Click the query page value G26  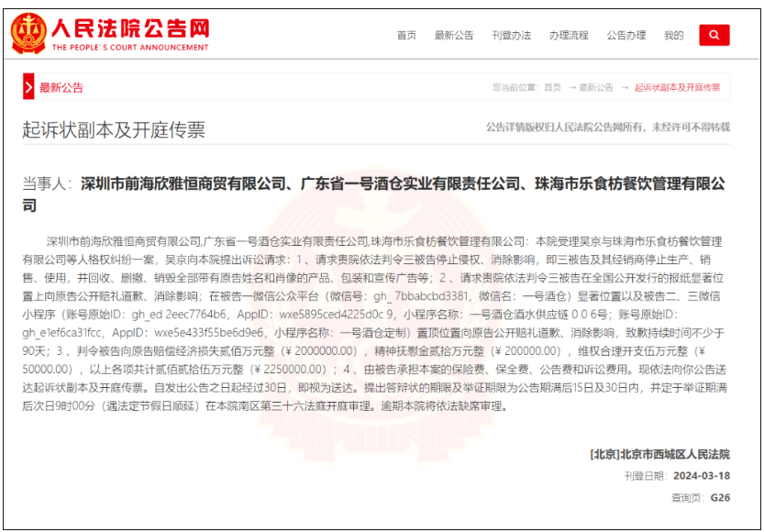720,498
